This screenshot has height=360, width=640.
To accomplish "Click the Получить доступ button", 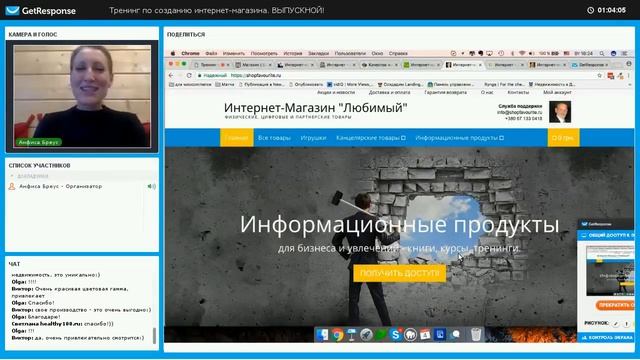I will click(x=400, y=273).
